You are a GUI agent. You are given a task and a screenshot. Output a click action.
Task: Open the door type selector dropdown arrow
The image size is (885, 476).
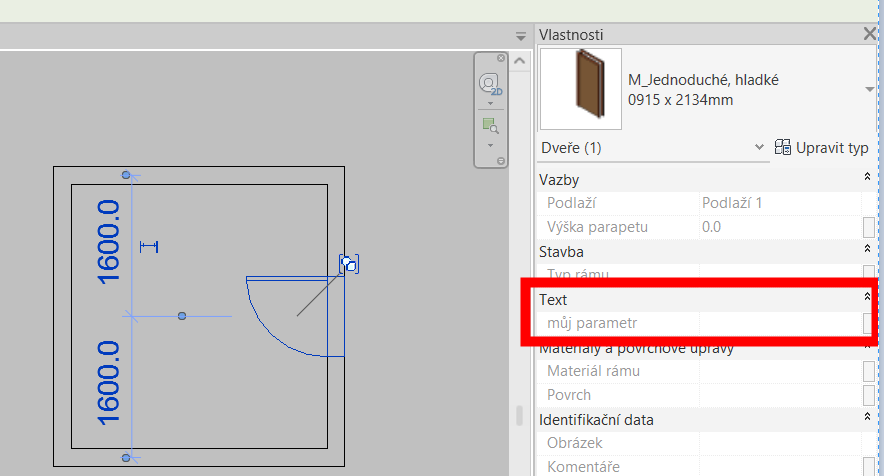coord(868,89)
